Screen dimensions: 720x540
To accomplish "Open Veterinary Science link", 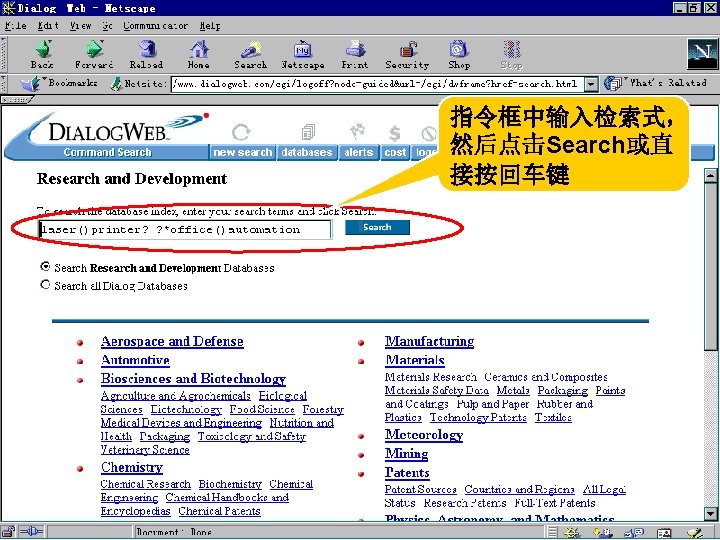I will pos(145,450).
